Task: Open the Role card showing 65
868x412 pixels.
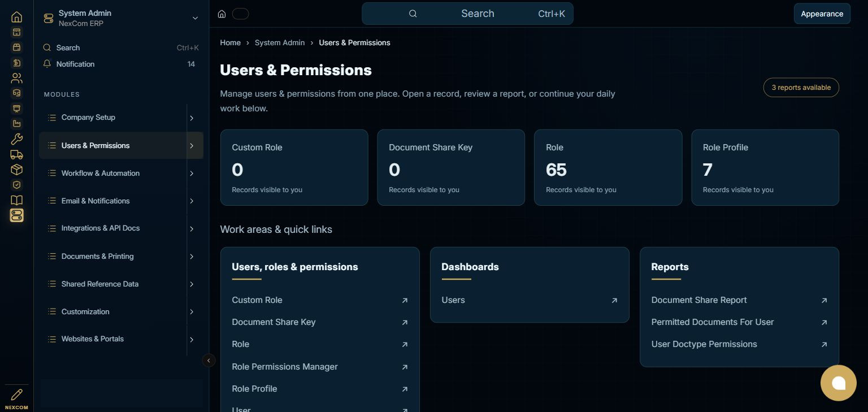Action: [x=608, y=167]
